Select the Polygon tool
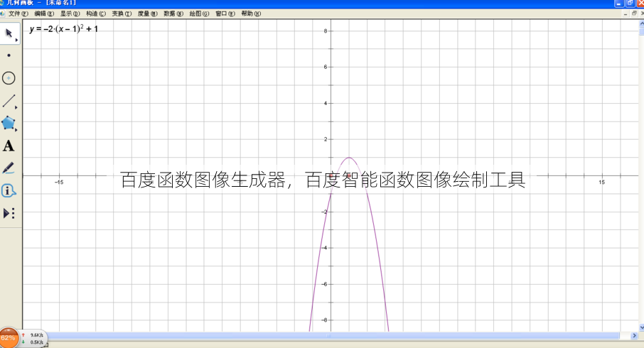644x348 pixels. point(9,123)
